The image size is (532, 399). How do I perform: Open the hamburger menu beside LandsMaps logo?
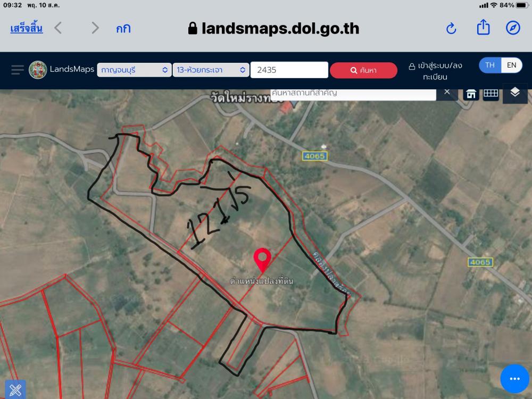click(x=18, y=70)
